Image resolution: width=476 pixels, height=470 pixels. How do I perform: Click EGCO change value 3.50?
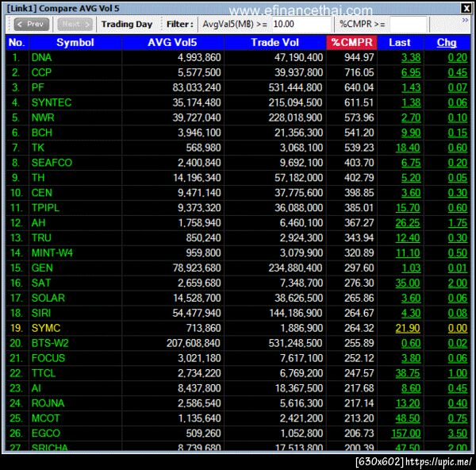click(458, 433)
